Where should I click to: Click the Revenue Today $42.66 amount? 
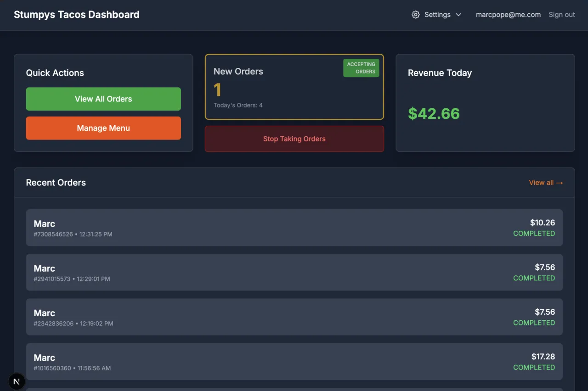(x=434, y=113)
